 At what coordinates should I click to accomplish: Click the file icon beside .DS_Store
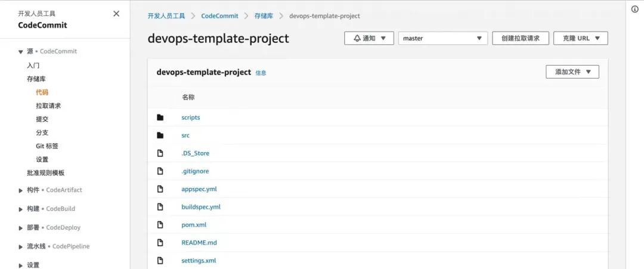pyautogui.click(x=160, y=153)
